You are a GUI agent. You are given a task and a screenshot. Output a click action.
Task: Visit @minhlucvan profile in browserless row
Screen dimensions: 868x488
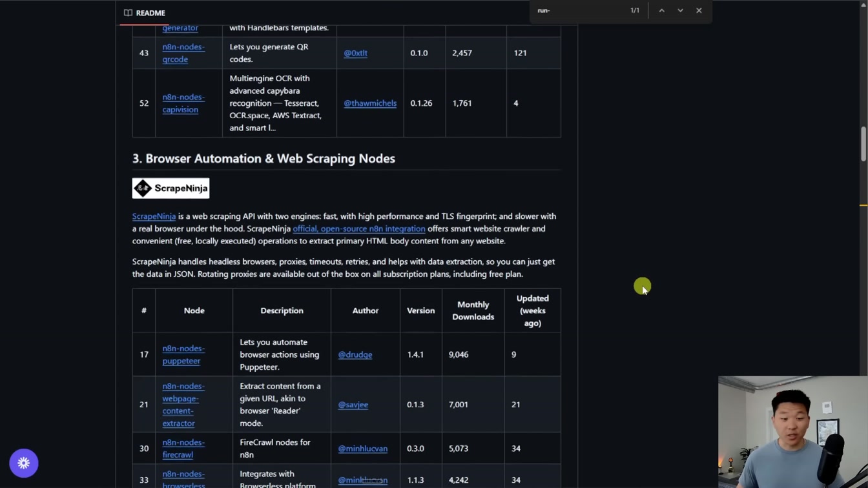(x=363, y=480)
